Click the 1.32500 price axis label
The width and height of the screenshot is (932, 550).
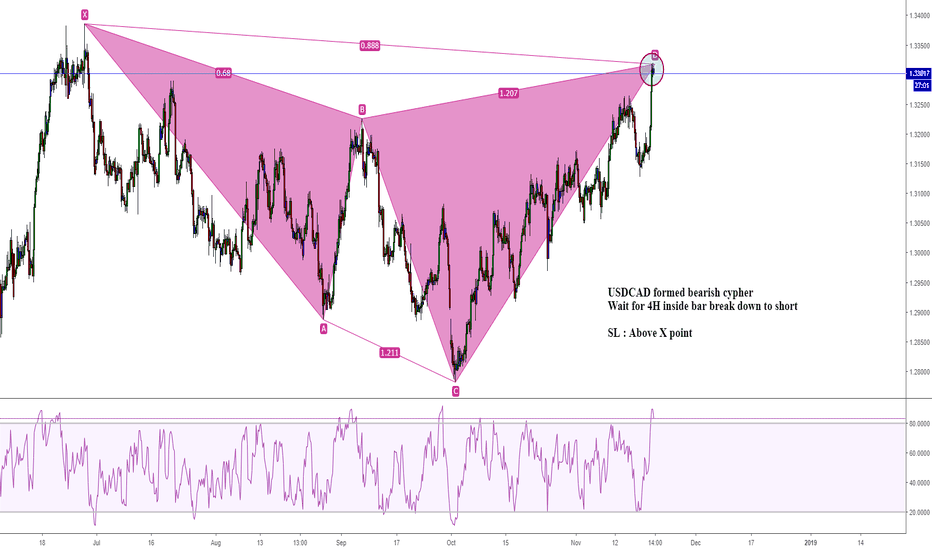pos(919,105)
